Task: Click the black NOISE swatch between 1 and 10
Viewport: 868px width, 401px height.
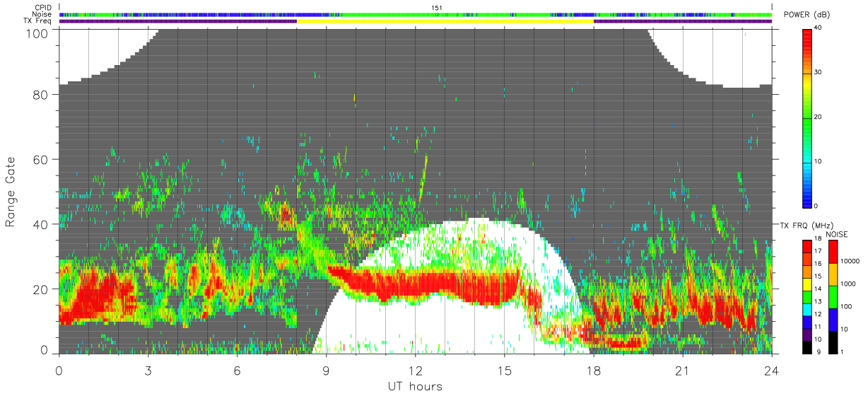Action: tap(833, 341)
